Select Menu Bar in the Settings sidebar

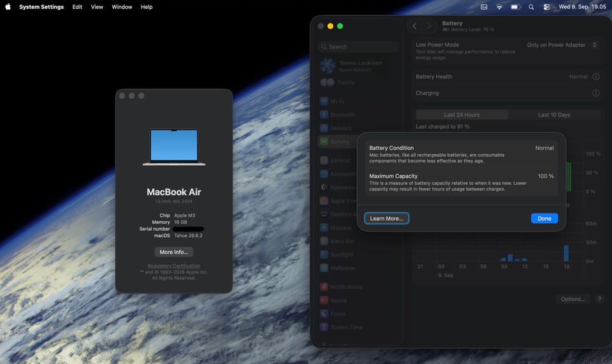click(x=358, y=241)
